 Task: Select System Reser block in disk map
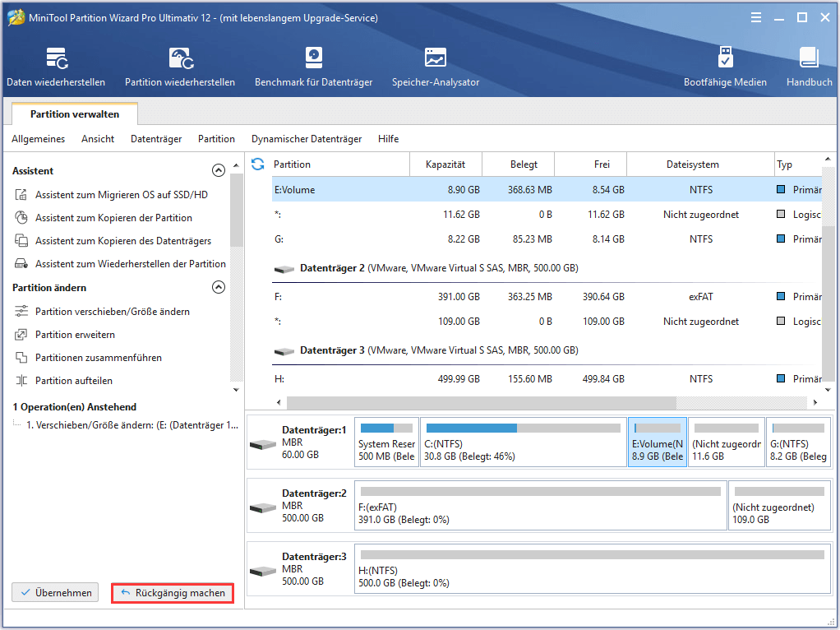386,442
